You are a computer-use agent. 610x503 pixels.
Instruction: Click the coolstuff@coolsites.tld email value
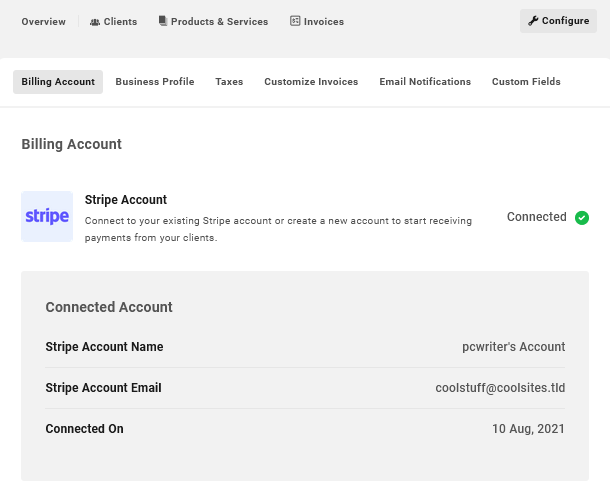click(x=500, y=388)
